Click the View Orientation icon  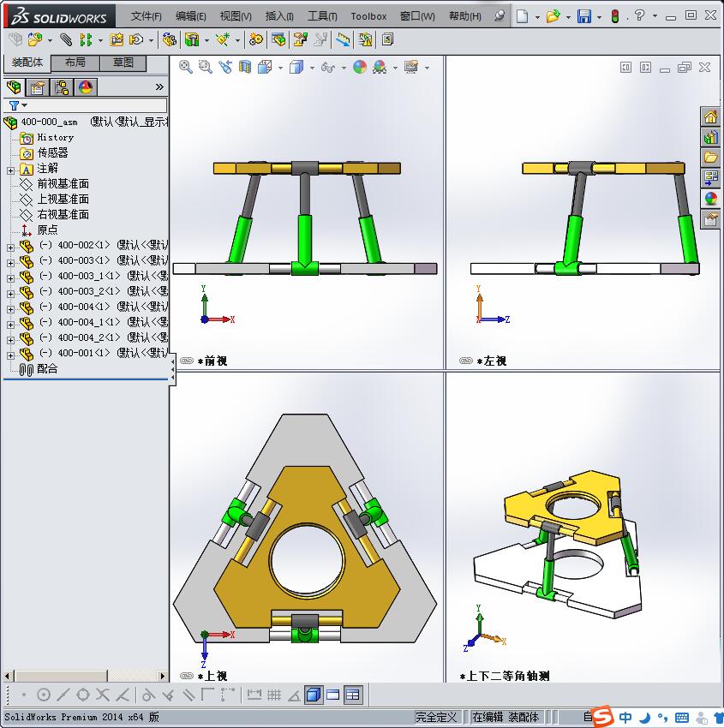[x=265, y=67]
